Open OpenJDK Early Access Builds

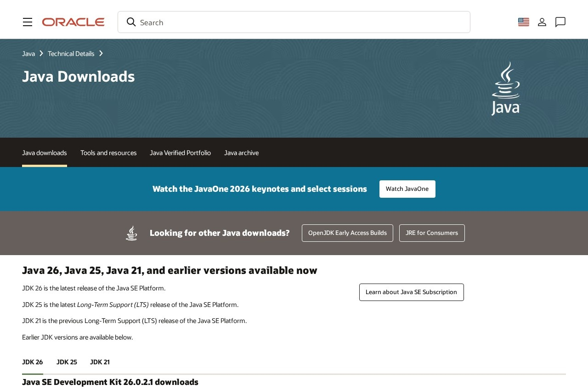[347, 233]
